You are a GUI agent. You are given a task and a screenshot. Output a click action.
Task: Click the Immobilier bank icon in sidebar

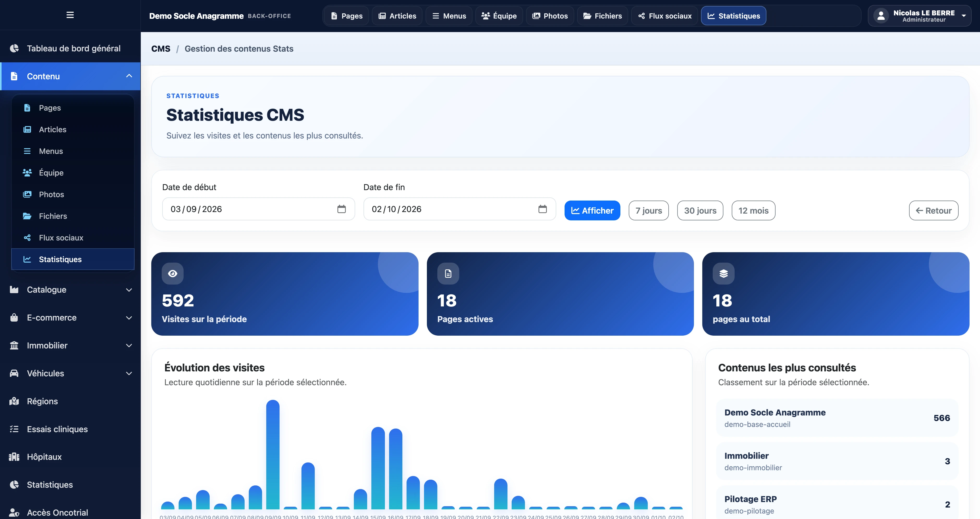click(x=14, y=346)
